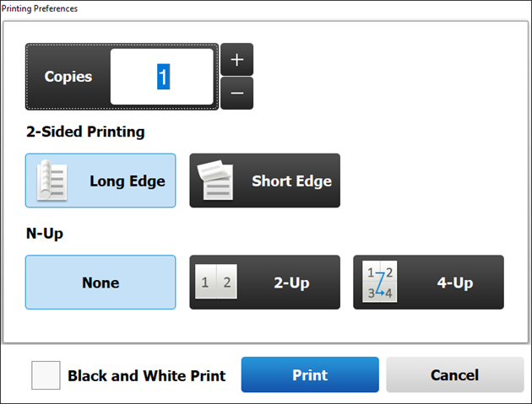Click the Copies label
Image resolution: width=532 pixels, height=404 pixels.
coord(68,77)
